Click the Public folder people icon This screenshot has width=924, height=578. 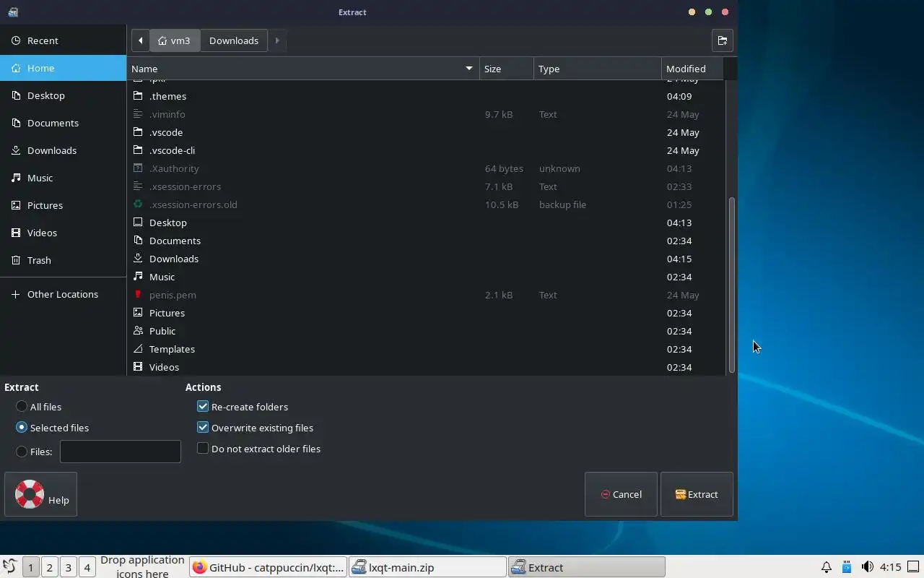[138, 331]
